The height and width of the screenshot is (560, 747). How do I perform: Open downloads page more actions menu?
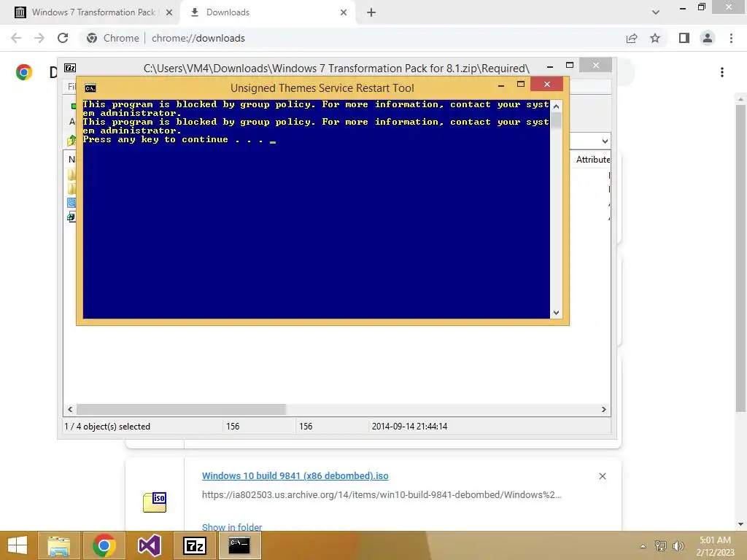(722, 72)
